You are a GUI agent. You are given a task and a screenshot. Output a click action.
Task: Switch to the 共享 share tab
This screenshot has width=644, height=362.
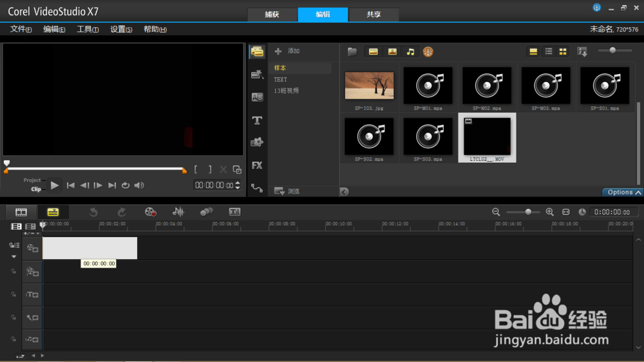pos(374,14)
